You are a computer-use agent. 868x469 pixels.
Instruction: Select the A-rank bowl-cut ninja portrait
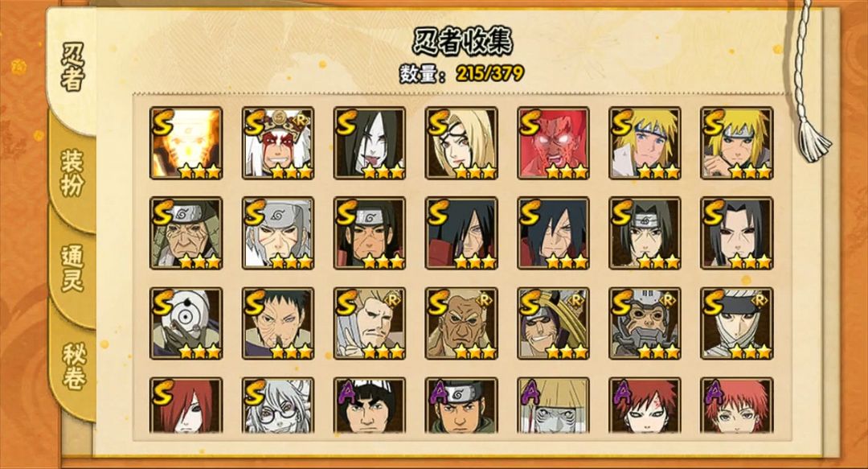coord(369,405)
